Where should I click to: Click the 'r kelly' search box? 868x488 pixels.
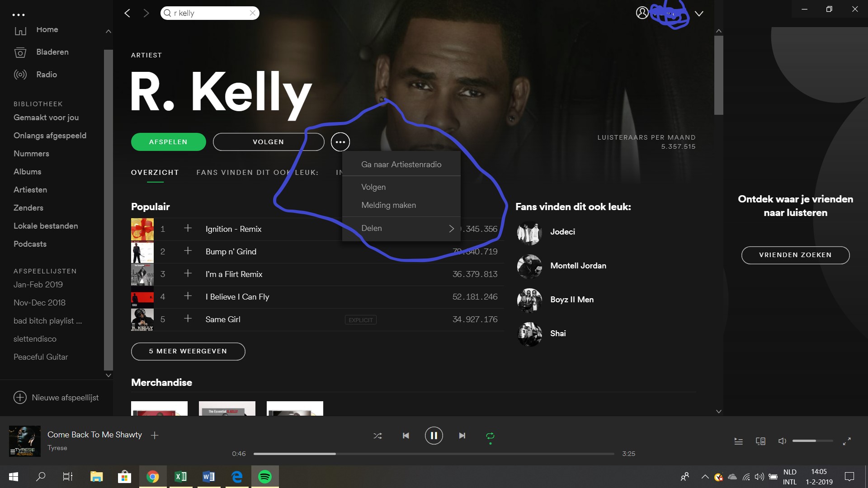[210, 13]
